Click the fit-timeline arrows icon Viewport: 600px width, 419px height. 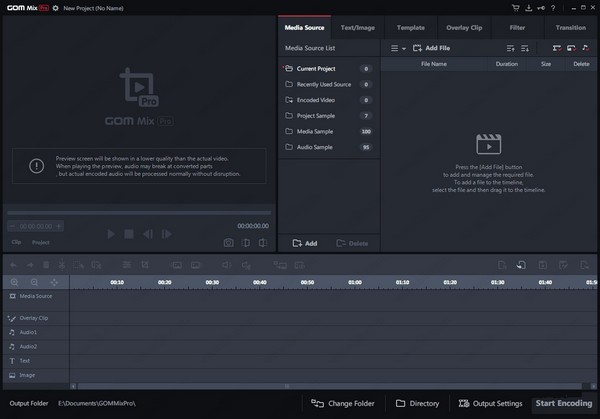click(53, 283)
